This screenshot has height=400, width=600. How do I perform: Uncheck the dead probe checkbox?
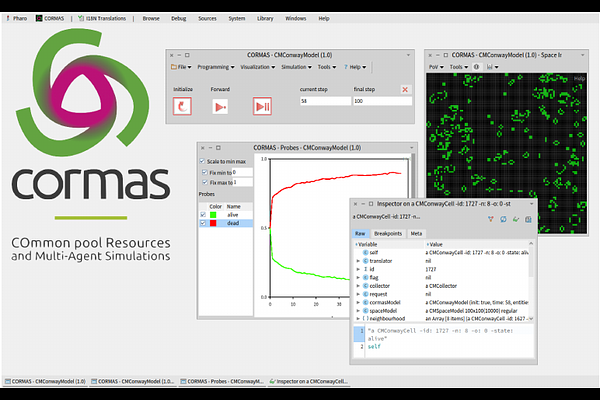point(203,223)
